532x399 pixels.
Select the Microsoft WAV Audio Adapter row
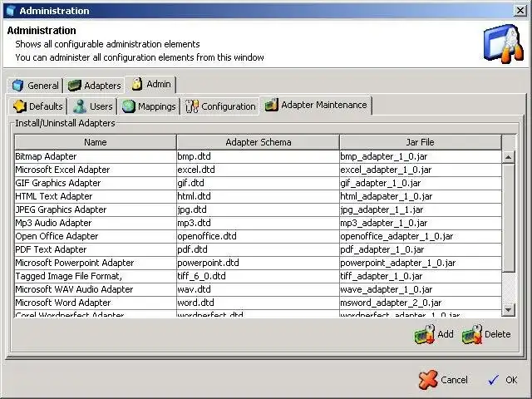258,289
